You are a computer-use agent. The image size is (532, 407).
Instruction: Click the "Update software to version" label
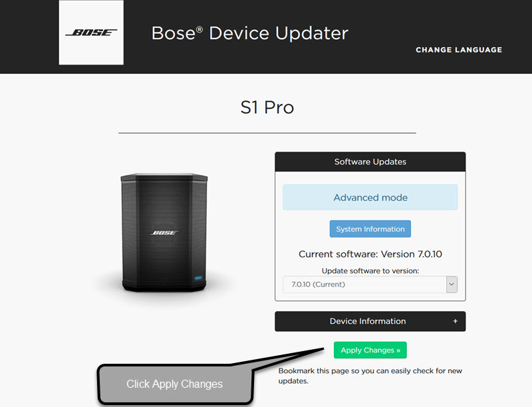point(370,271)
